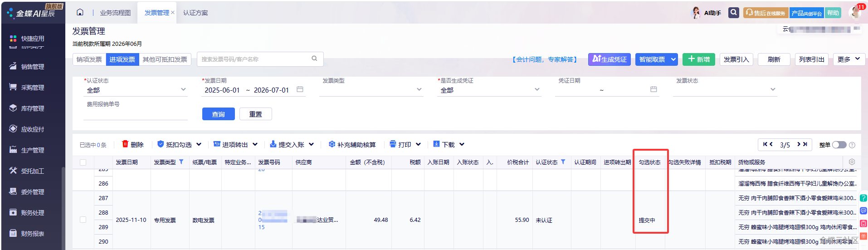The width and height of the screenshot is (868, 250).
Task: Open 财务报表 in sidebar
Action: click(32, 234)
